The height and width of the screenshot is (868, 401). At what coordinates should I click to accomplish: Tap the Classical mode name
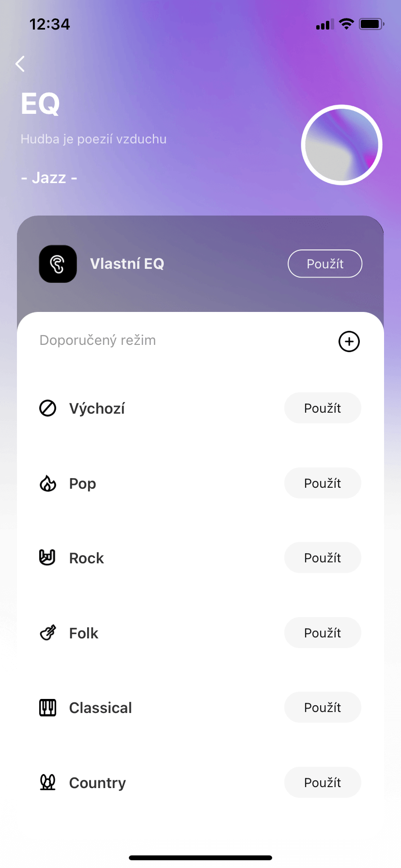(100, 708)
